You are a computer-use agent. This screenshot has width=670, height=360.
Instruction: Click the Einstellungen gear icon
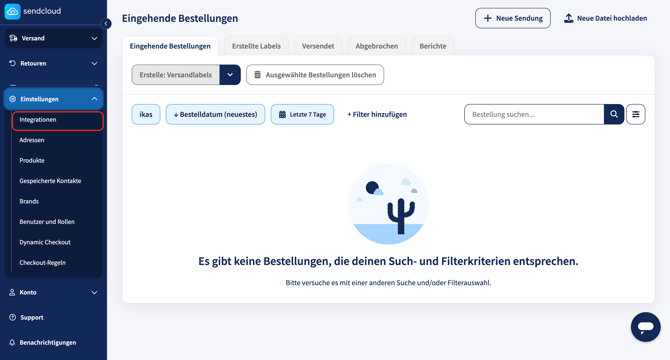pyautogui.click(x=12, y=99)
